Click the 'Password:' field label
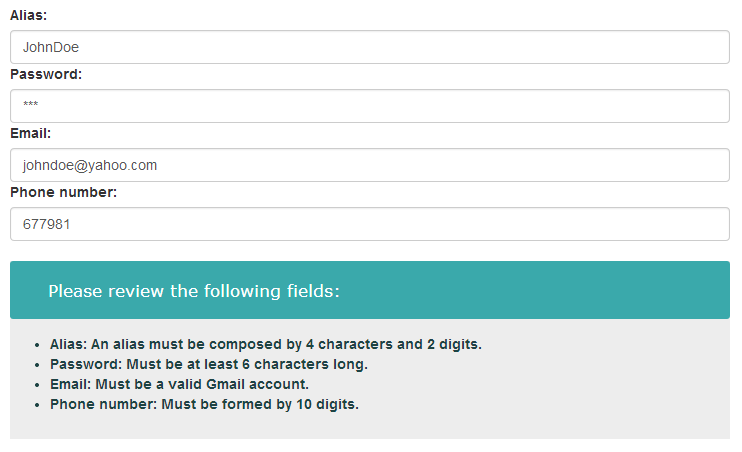Viewport: 742px width, 452px height. (x=46, y=74)
